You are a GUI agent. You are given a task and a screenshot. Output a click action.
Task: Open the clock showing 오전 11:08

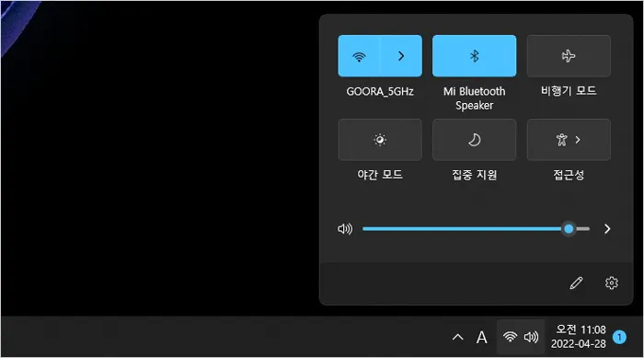coord(579,337)
